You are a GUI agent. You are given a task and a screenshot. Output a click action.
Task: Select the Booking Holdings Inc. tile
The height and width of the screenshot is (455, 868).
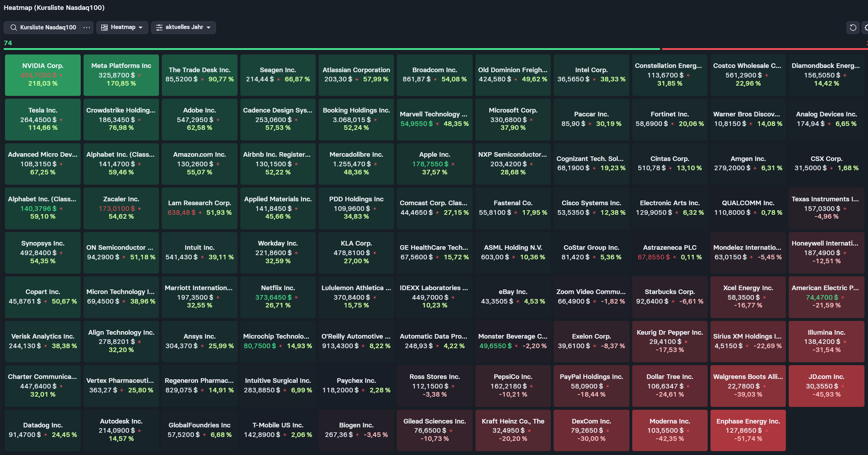[356, 120]
